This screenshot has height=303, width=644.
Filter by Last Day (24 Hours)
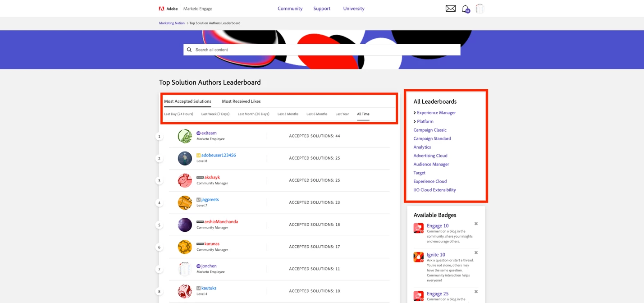178,114
